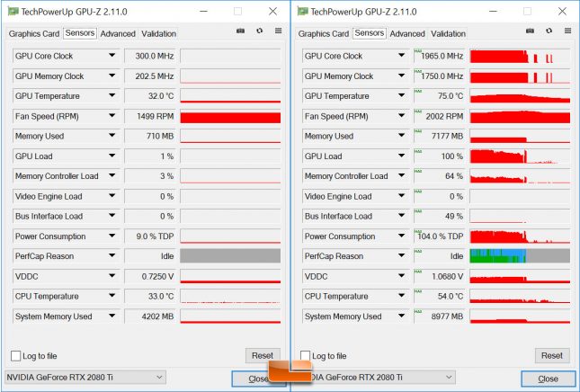Open GPU Core Clock dropdown, left window
Viewport: 580px width, 392px height.
pyautogui.click(x=112, y=56)
